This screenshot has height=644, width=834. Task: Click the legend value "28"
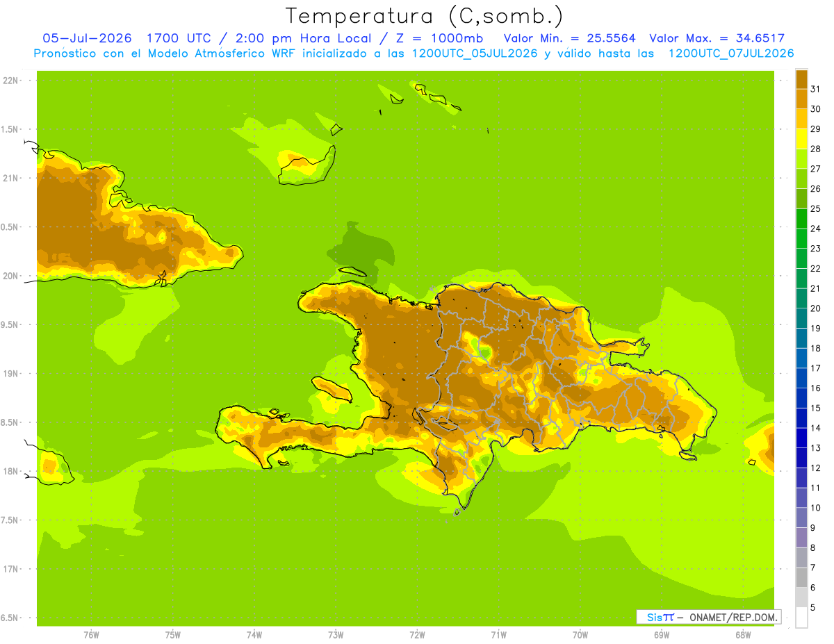click(x=815, y=149)
